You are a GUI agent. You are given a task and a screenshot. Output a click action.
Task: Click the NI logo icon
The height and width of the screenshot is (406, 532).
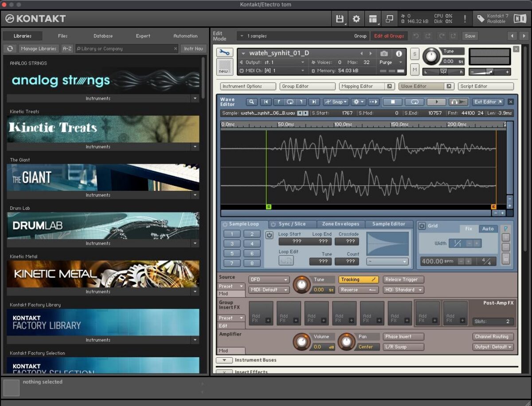click(x=519, y=19)
